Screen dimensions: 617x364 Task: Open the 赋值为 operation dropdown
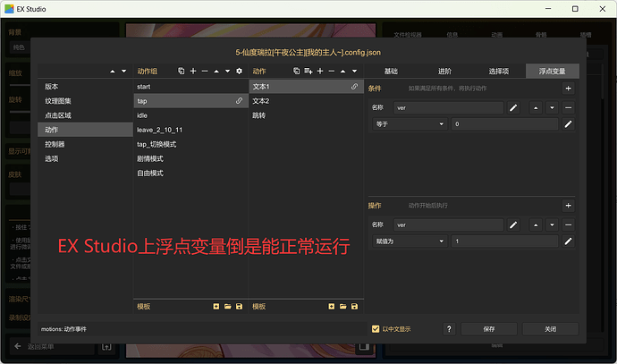[410, 241]
